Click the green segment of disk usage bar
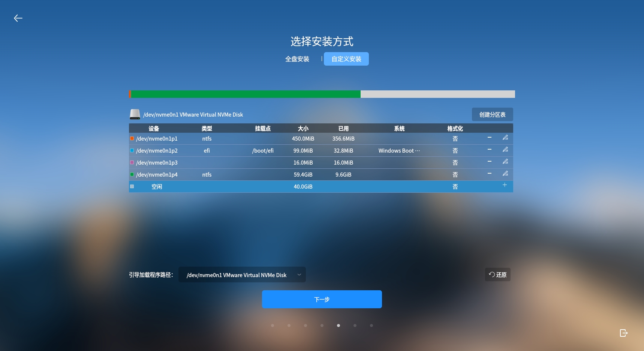Screen dimensions: 644x351 point(246,94)
